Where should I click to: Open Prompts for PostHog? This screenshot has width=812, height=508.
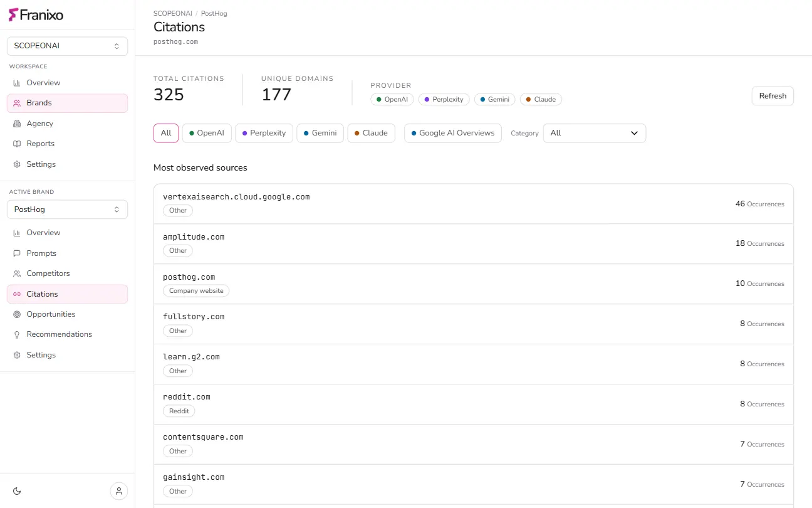click(x=67, y=253)
